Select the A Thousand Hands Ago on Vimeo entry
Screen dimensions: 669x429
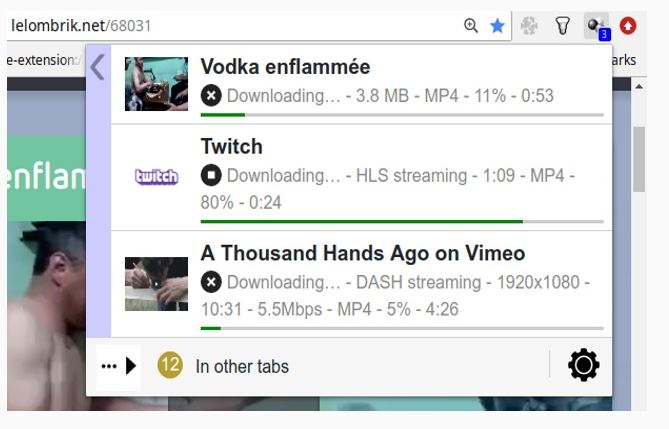(x=362, y=253)
